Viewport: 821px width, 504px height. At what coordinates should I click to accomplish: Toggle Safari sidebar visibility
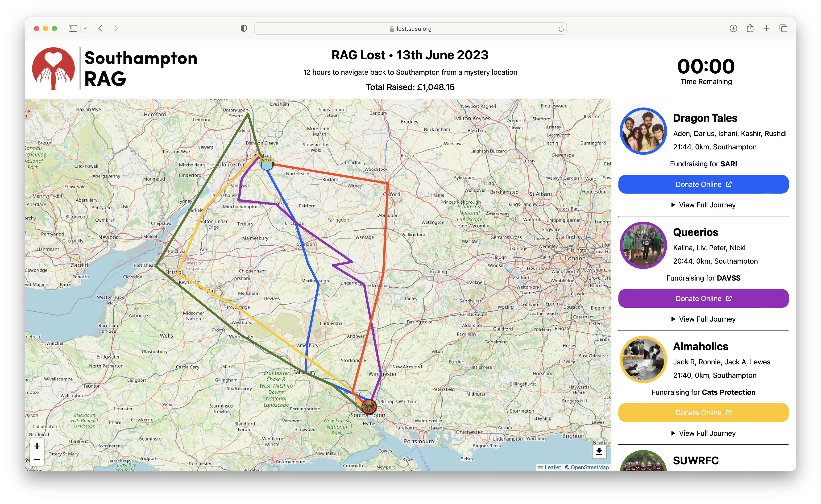pos(73,28)
